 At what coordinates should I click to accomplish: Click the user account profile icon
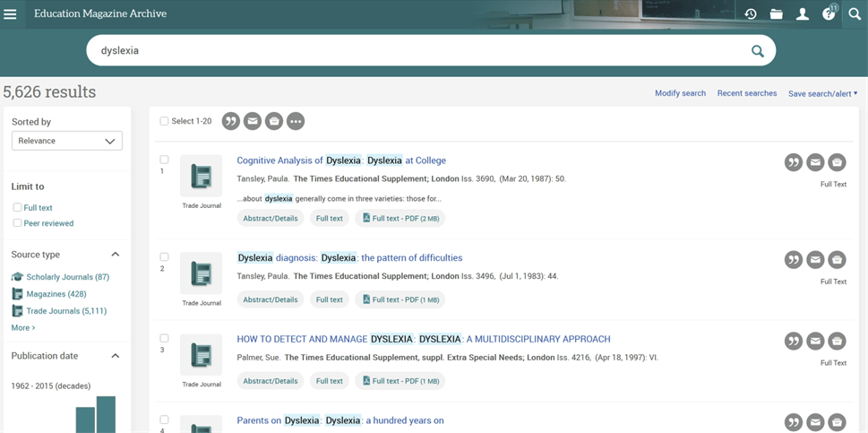803,14
